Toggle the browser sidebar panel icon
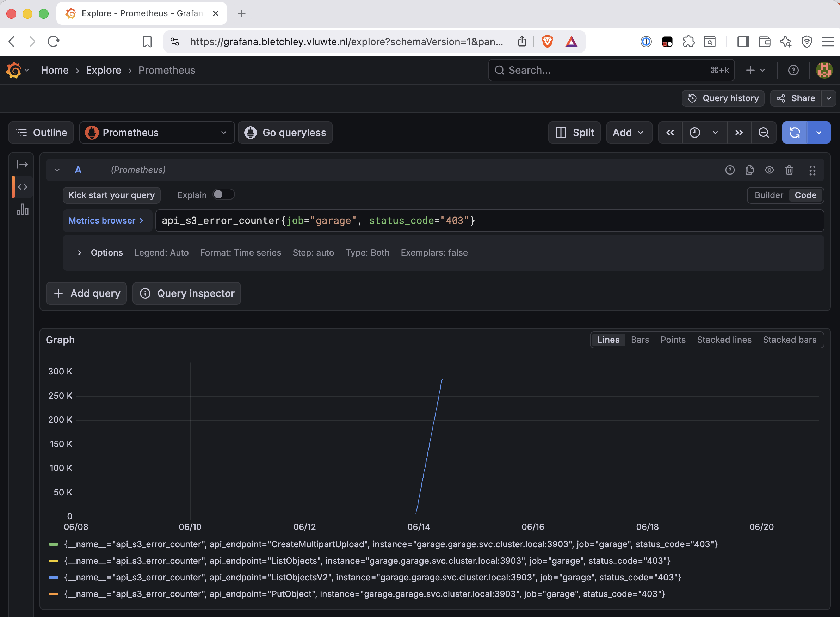The width and height of the screenshot is (840, 617). pos(743,42)
